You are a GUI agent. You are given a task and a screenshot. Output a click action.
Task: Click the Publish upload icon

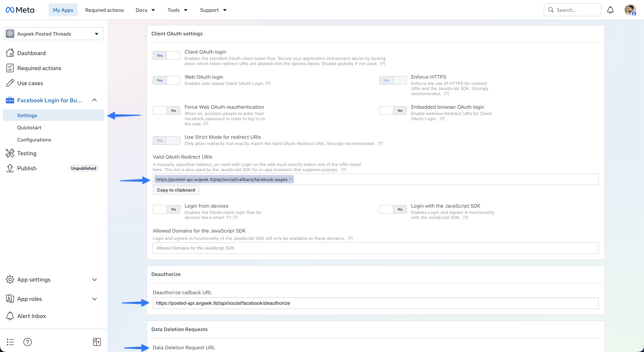[x=10, y=168]
